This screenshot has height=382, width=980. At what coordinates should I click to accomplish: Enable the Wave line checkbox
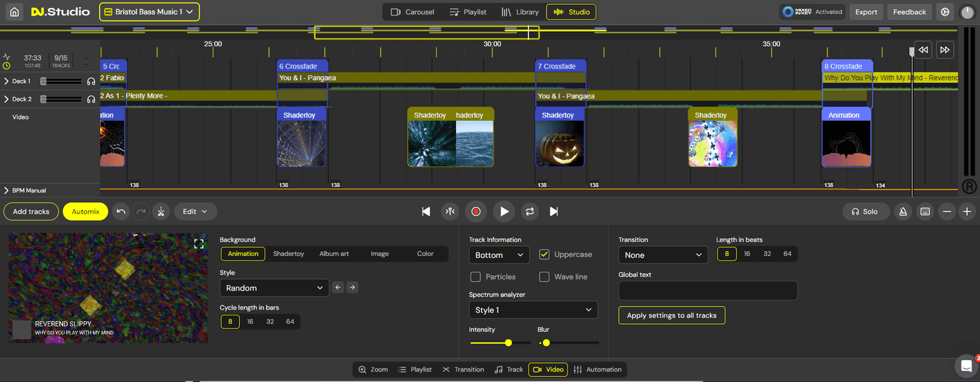(x=544, y=276)
